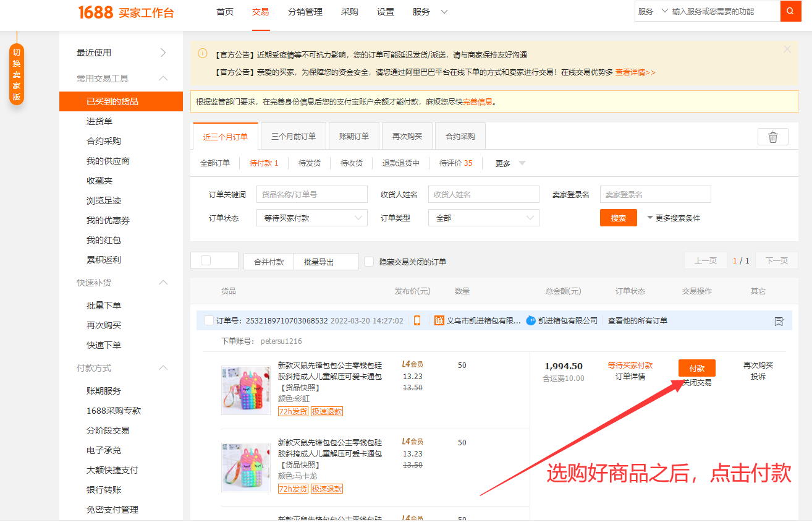
Task: Click 极速退款 tag on 彩虹 item
Action: [x=327, y=411]
